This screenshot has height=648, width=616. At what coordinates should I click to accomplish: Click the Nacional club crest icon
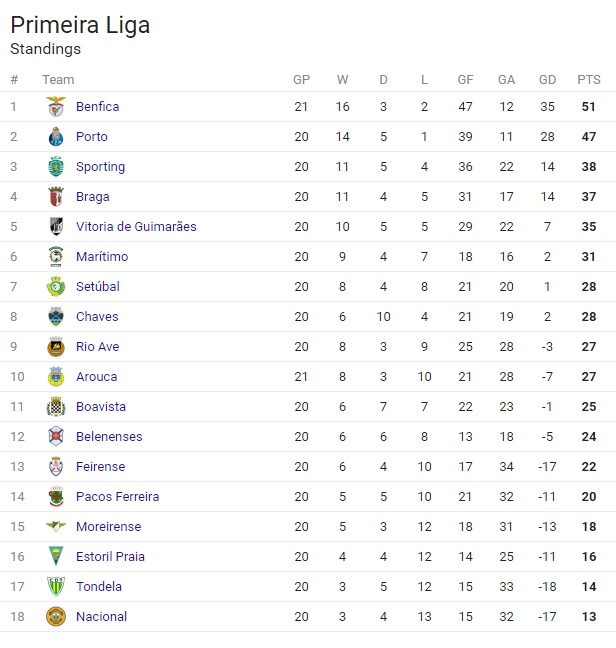56,617
